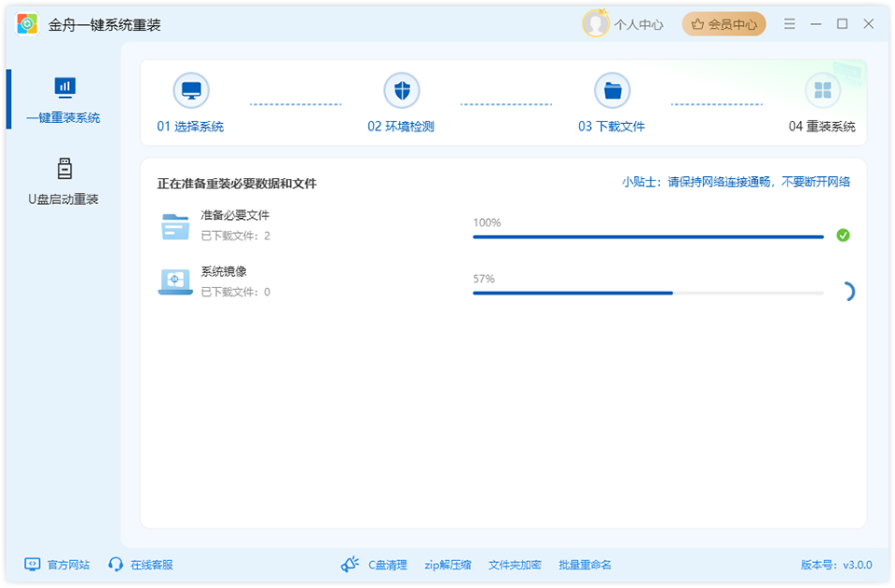Open the hamburger menu in the title bar

pyautogui.click(x=789, y=22)
